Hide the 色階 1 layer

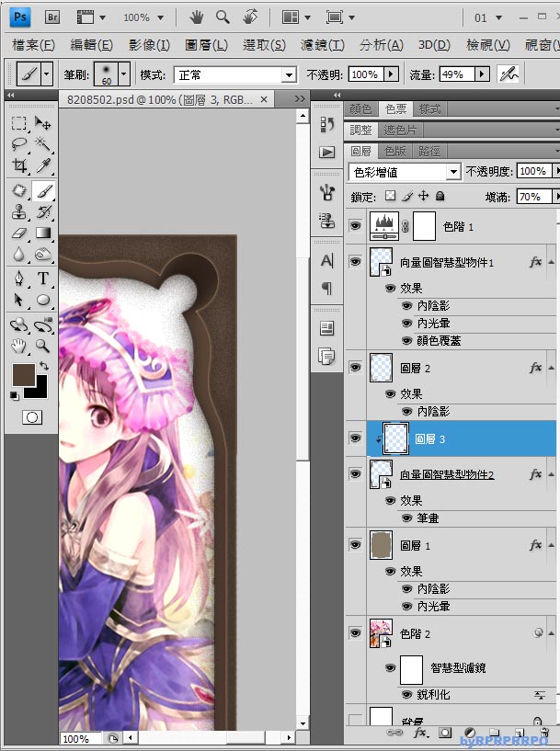[356, 225]
